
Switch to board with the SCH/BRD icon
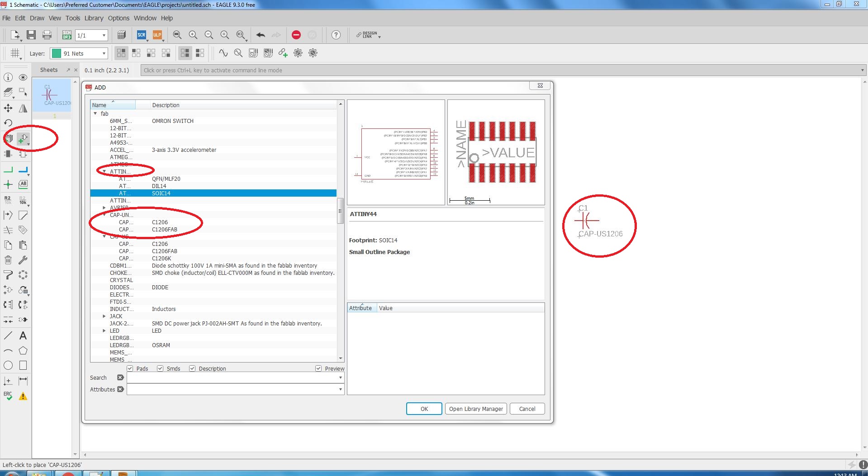pyautogui.click(x=67, y=35)
